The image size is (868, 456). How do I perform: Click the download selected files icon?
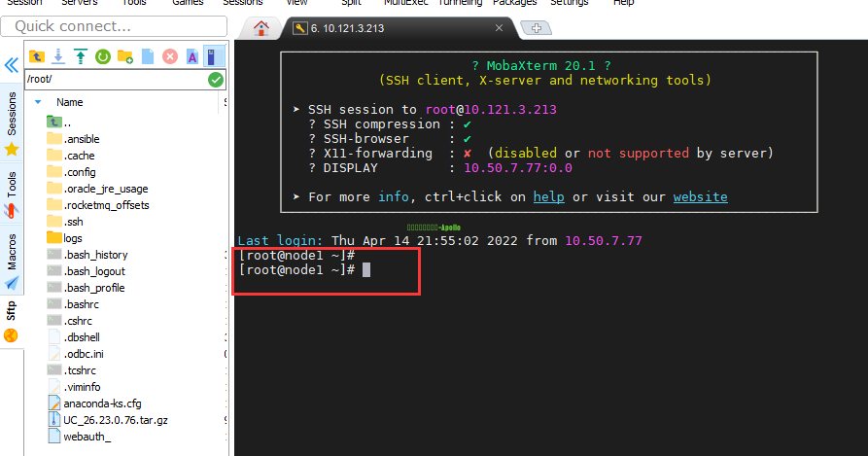coord(58,56)
